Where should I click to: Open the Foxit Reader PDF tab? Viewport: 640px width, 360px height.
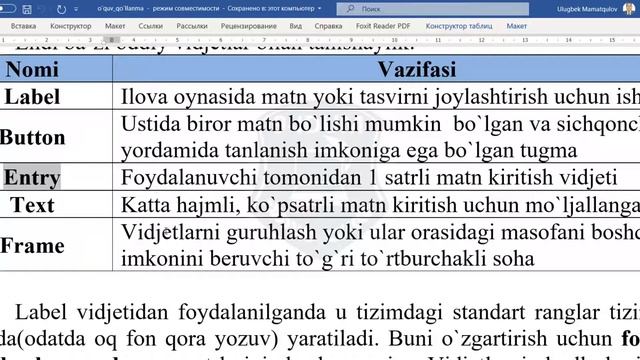pos(383,26)
